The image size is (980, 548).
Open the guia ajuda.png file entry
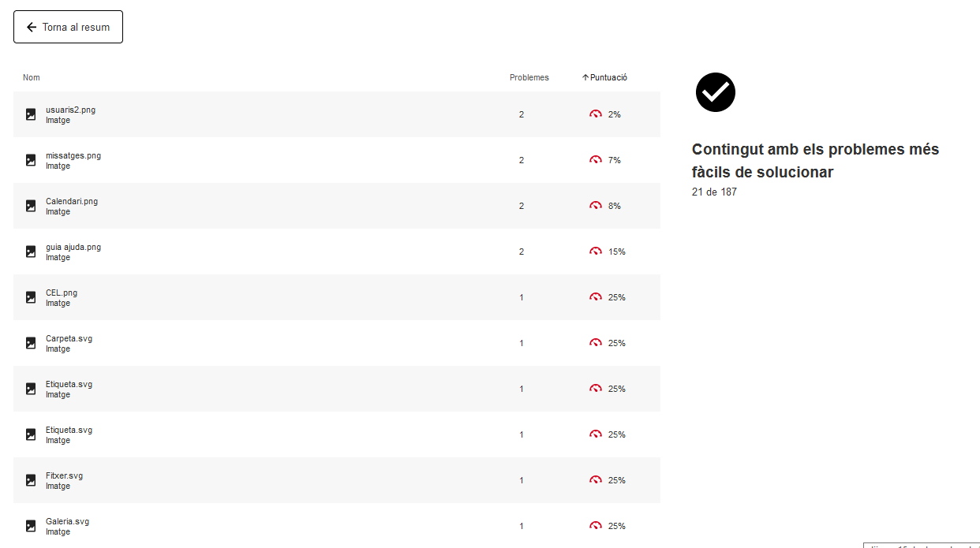(x=73, y=247)
